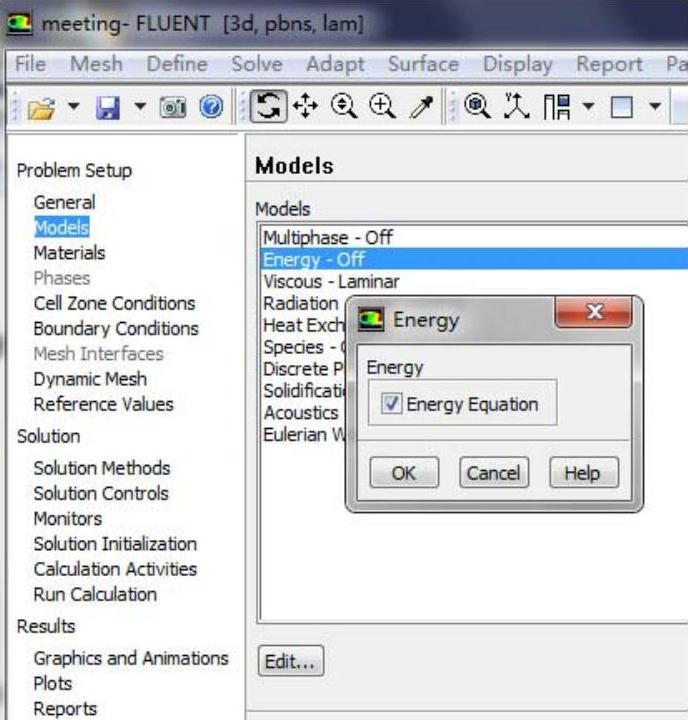688x720 pixels.
Task: Open the blue help question icon
Action: pos(211,107)
